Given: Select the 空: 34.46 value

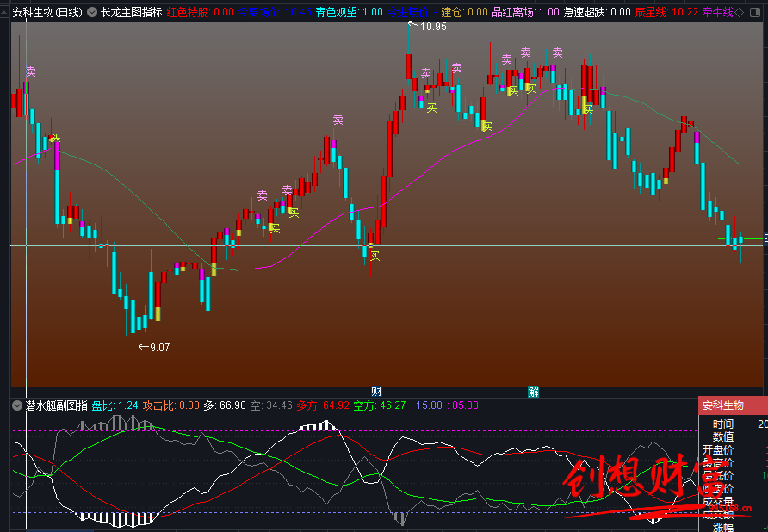Looking at the screenshot, I should click(x=271, y=405).
